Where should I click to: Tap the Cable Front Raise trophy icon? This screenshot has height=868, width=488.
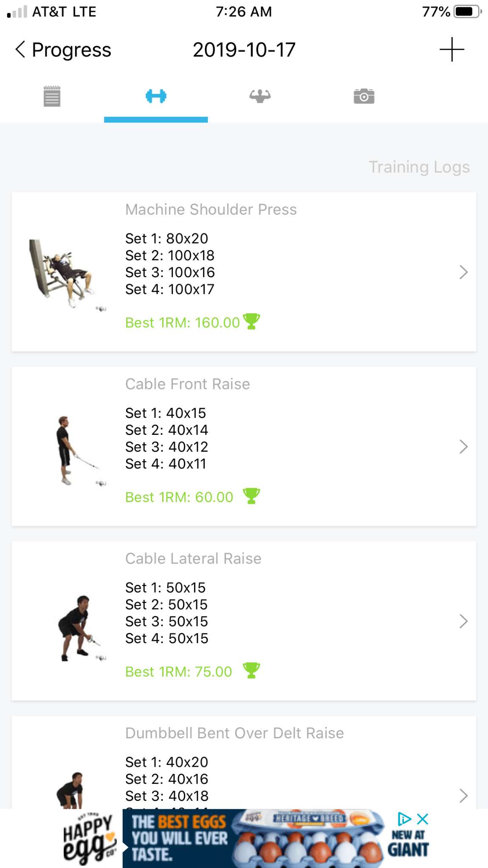(251, 496)
